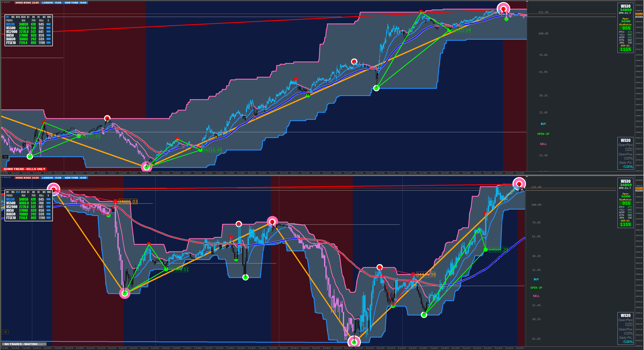Switch to H4 timeframe in M1 chart panel

click(33, 17)
